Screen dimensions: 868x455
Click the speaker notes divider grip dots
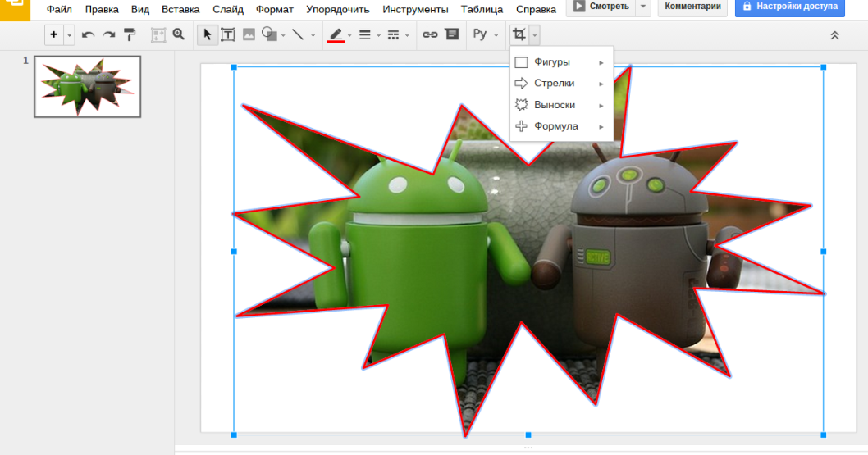(528, 448)
